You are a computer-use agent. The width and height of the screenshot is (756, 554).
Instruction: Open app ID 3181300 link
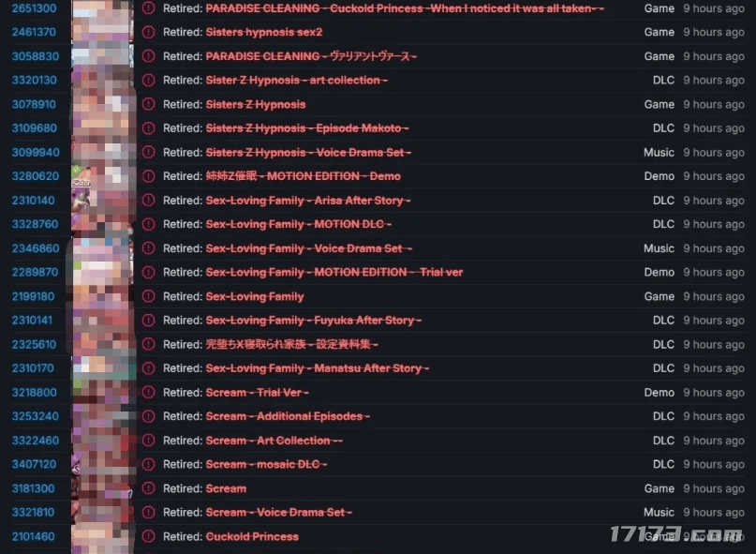34,488
